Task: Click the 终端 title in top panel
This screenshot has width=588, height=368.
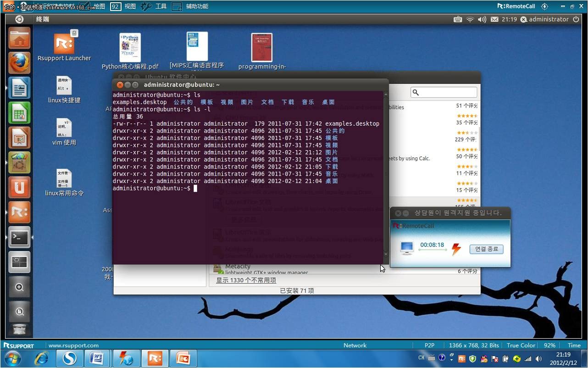Action: pos(43,19)
